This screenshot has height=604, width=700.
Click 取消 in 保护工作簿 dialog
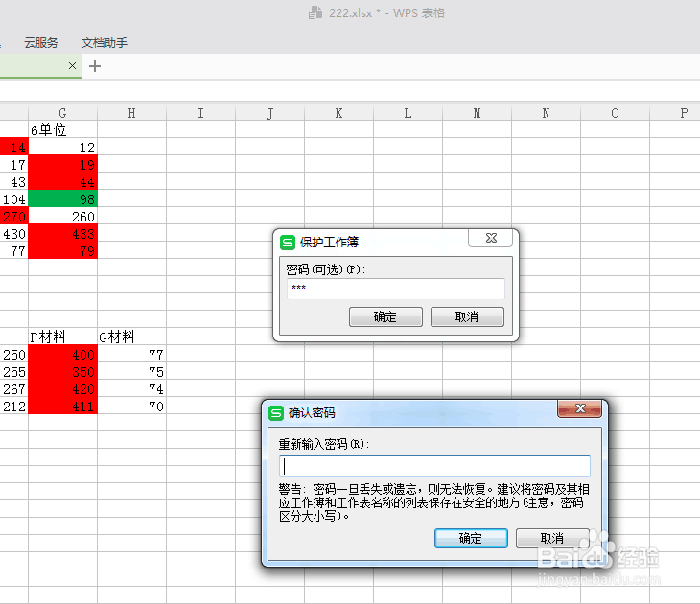467,316
